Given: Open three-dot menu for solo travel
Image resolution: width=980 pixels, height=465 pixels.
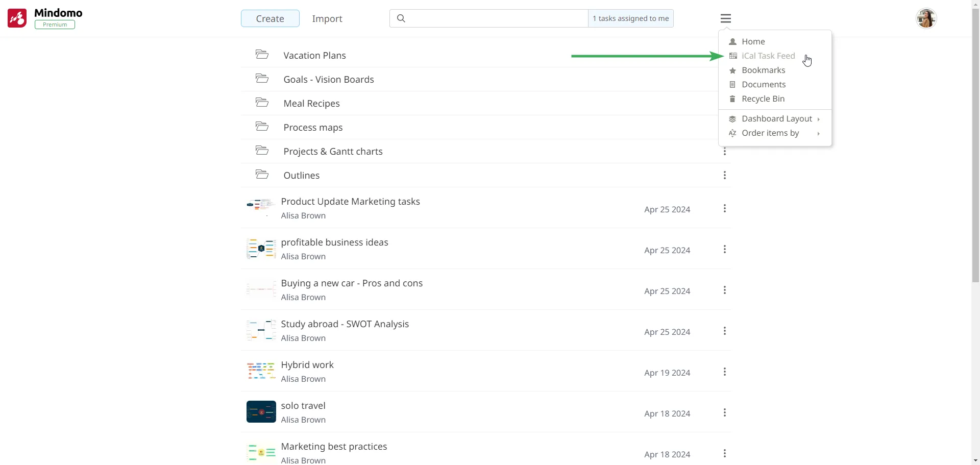Looking at the screenshot, I should click(x=724, y=413).
